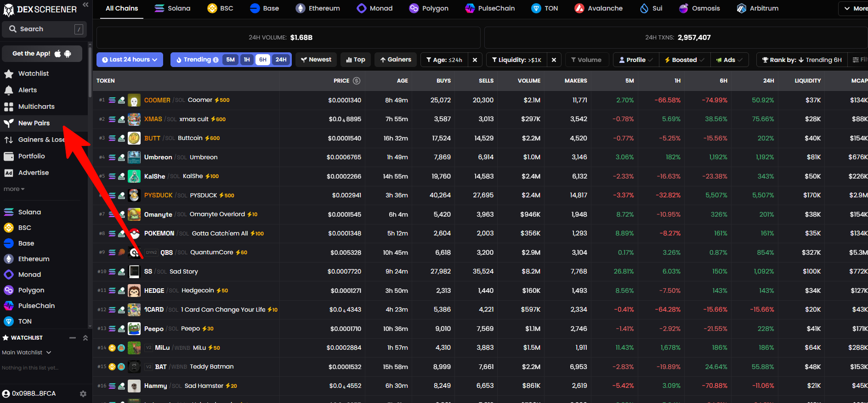Collapse the sidebar with the double-chevron icon
868x403 pixels.
point(85,5)
